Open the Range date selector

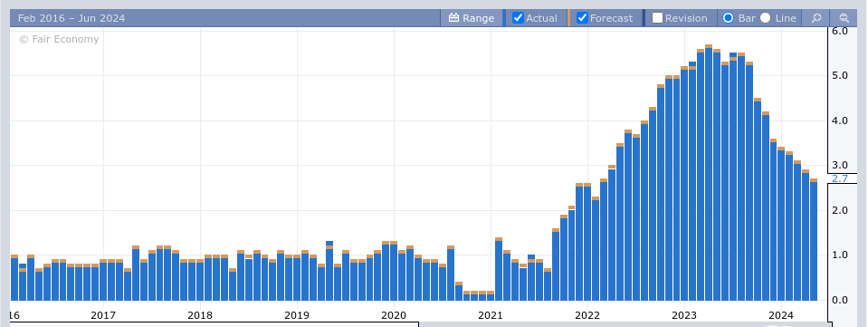coord(472,18)
